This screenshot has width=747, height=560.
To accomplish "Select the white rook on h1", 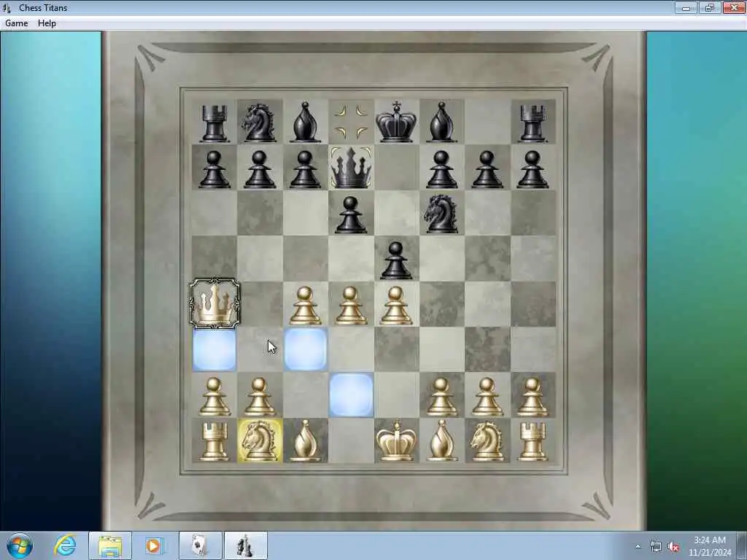I will click(533, 442).
